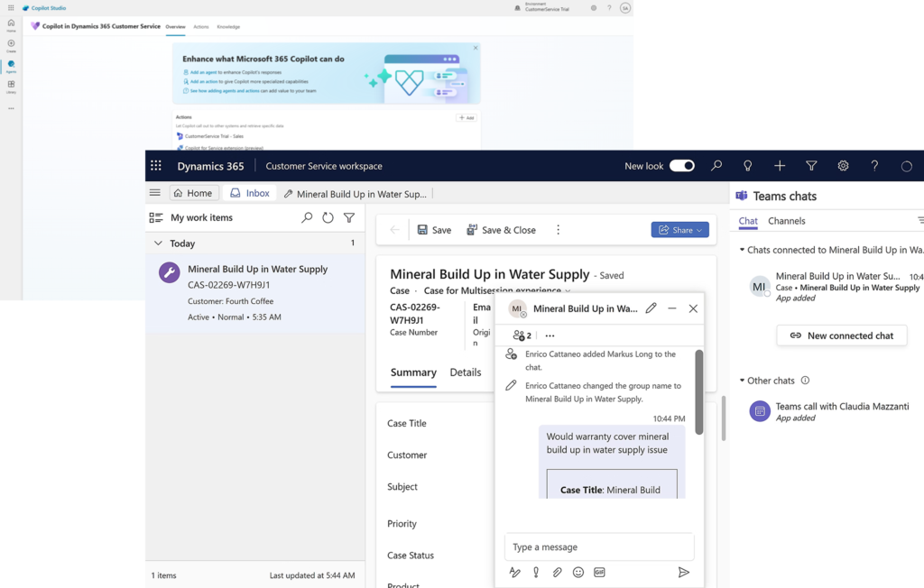
Task: Open emoji picker in chat toolbar
Action: point(578,572)
